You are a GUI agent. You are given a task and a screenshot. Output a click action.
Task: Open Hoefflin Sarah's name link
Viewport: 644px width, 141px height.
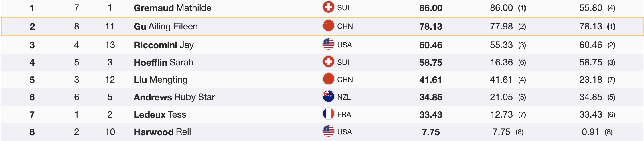coord(163,62)
